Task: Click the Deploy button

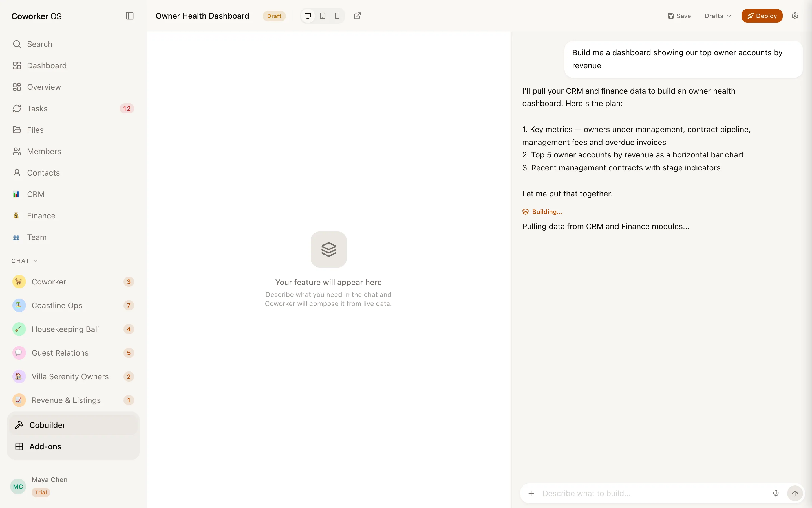Action: pos(762,16)
